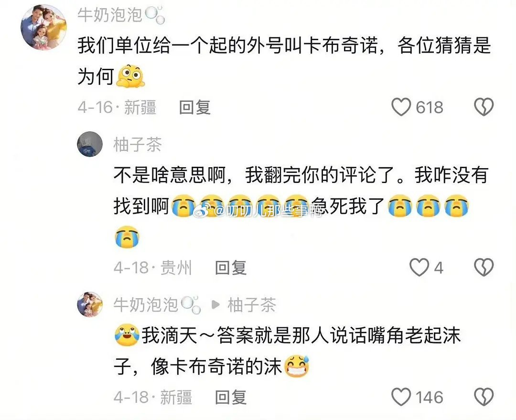This screenshot has width=516, height=420.
Task: Reply to the bottom 4-18 新疆 comment
Action: coord(231,397)
